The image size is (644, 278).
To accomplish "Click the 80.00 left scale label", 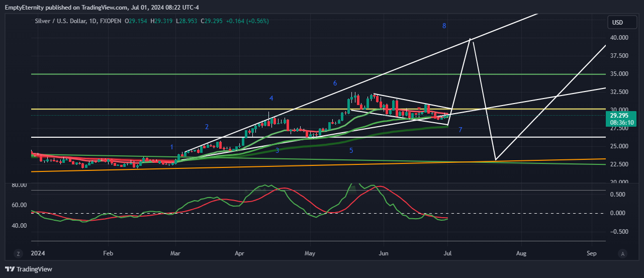I will pyautogui.click(x=19, y=185).
